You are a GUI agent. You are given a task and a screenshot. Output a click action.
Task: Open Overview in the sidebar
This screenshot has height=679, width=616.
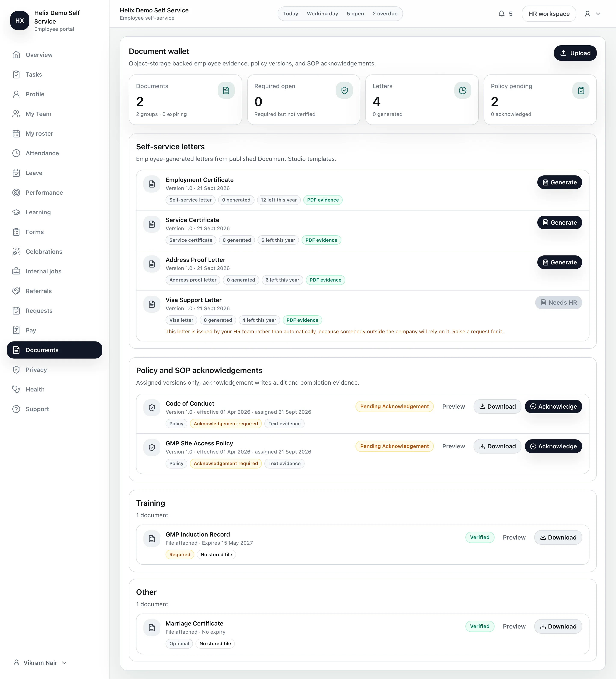tap(55, 55)
